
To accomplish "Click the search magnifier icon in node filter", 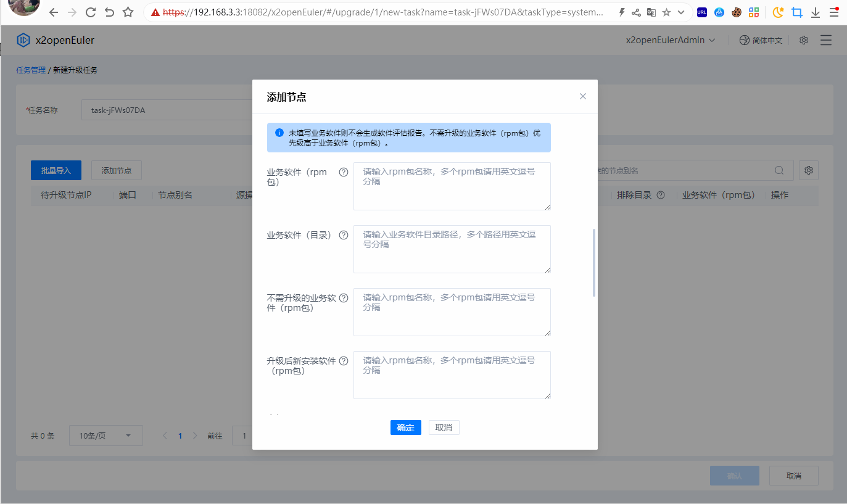I will [780, 170].
